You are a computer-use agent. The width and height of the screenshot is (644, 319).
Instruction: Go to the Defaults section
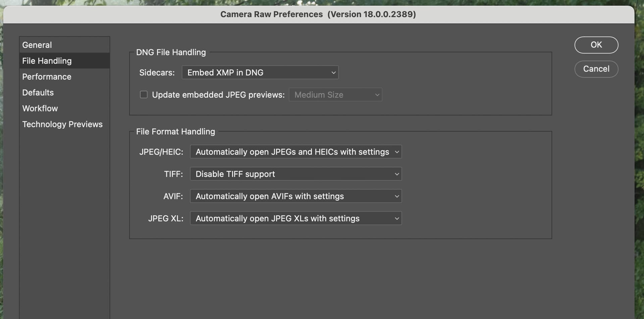[x=38, y=92]
